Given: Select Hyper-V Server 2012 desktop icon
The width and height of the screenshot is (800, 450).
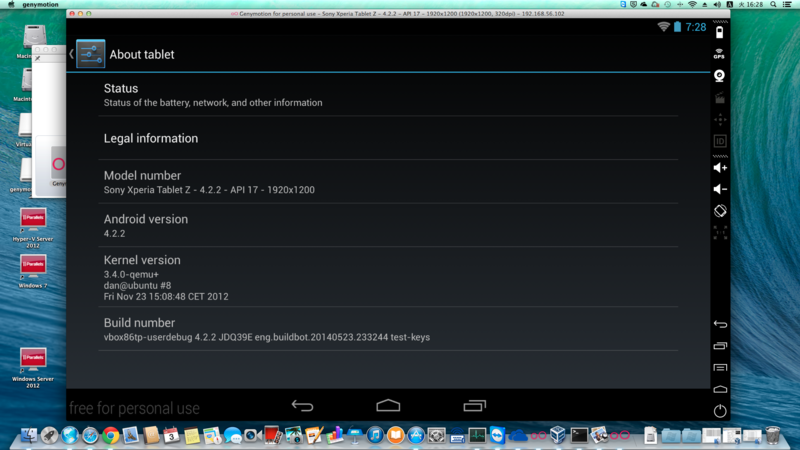Looking at the screenshot, I should (x=33, y=228).
